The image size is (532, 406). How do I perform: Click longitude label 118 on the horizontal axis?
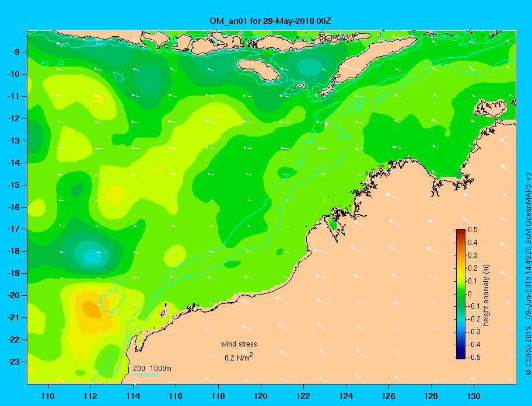(218, 396)
